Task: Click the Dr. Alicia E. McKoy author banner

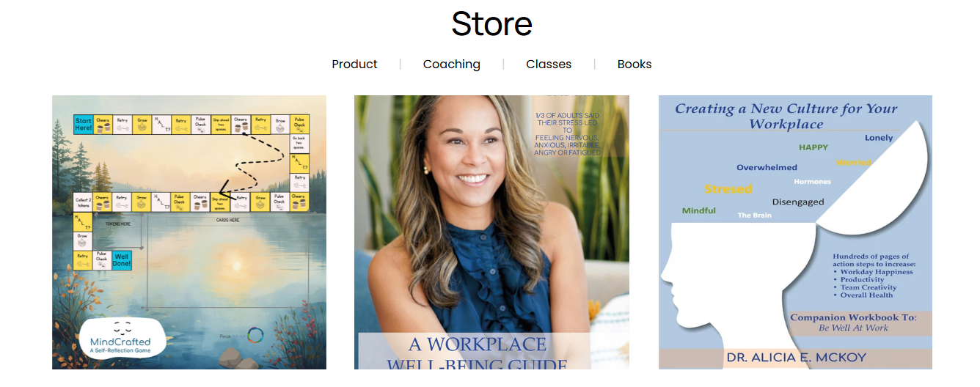Action: click(795, 358)
